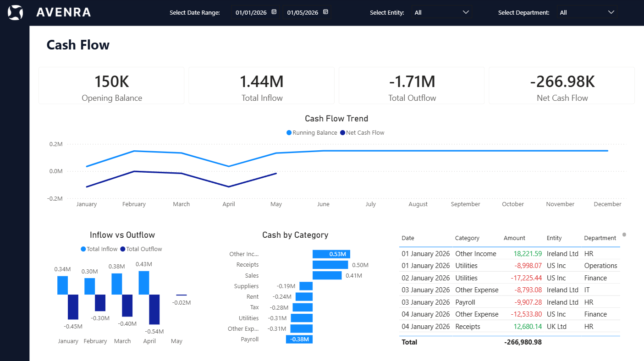Click the end date field 01/05/2026
This screenshot has height=361, width=644.
(302, 13)
